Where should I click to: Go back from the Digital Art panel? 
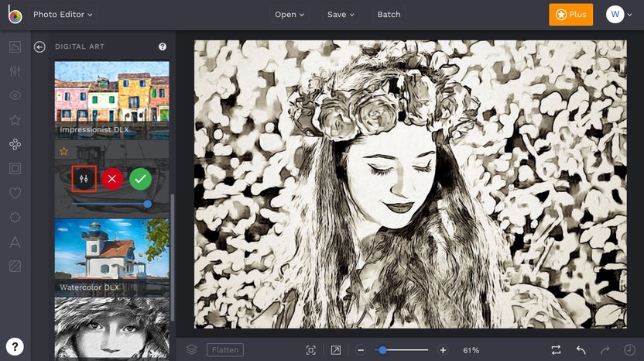click(x=39, y=47)
